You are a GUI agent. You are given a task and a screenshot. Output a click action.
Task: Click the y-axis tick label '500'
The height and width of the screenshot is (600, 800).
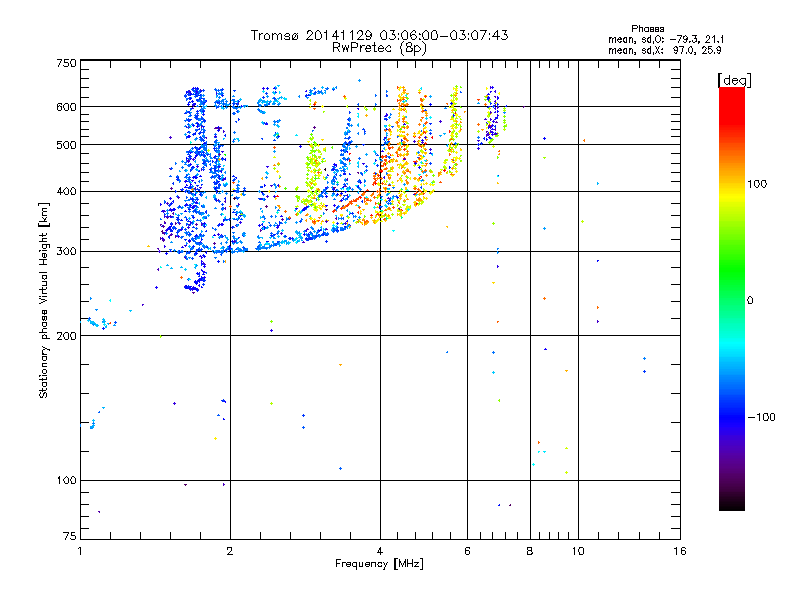pos(66,145)
